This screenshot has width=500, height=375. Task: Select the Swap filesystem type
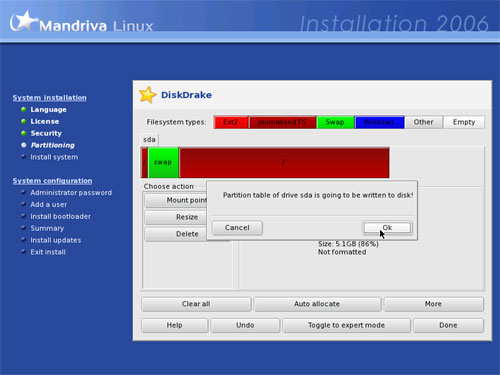[335, 122]
